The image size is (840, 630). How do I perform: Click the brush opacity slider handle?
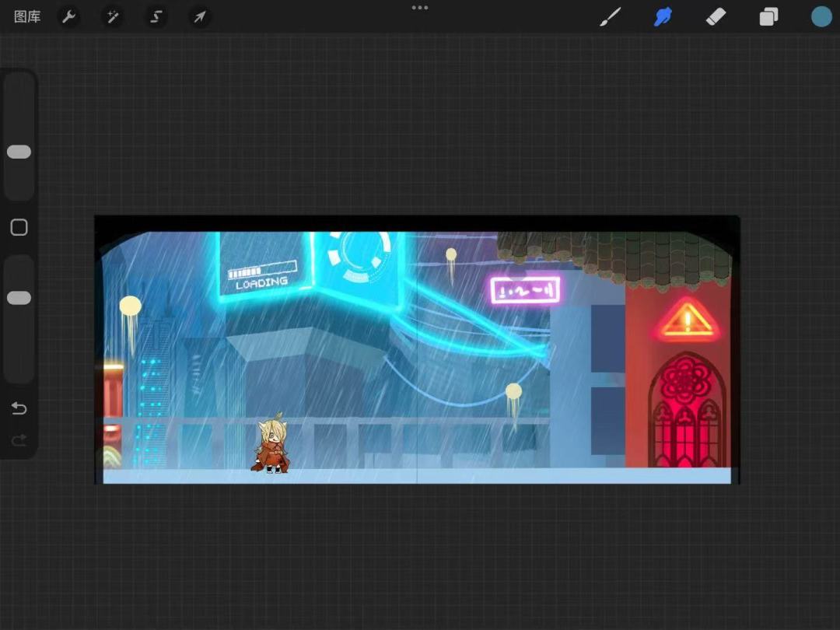tap(19, 298)
